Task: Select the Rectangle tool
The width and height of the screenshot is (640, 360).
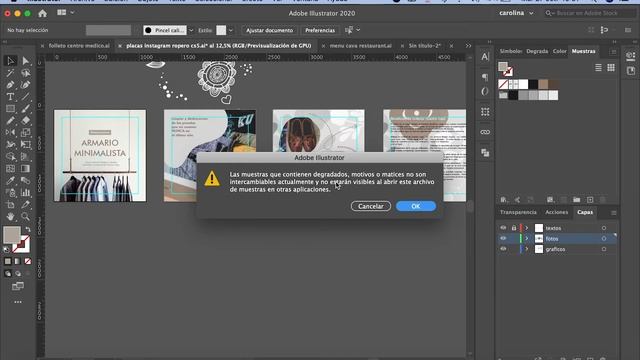Action: tap(11, 109)
